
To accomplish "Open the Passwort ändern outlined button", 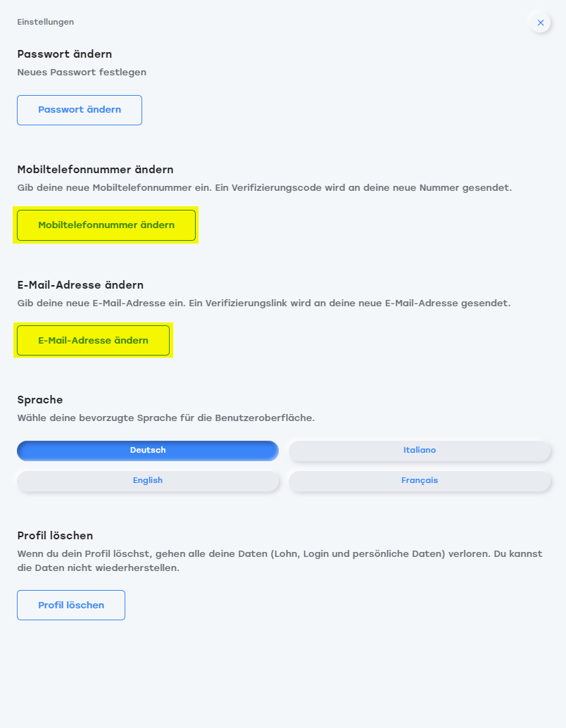I will pos(80,110).
